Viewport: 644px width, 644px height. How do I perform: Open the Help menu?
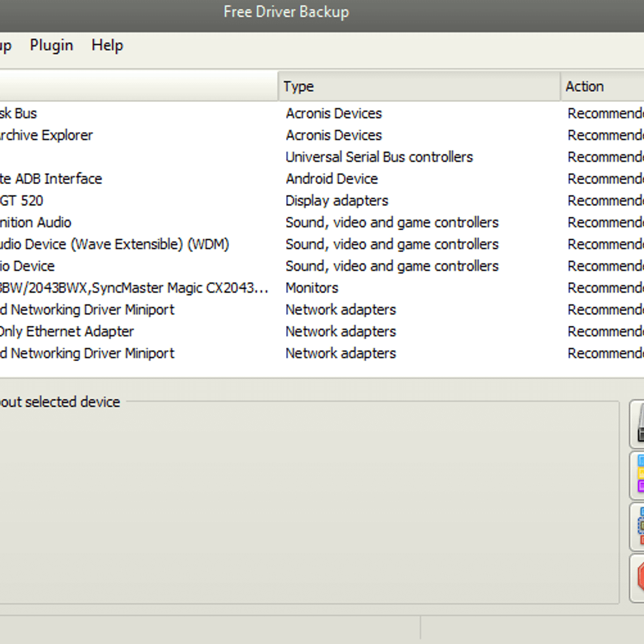pyautogui.click(x=107, y=46)
